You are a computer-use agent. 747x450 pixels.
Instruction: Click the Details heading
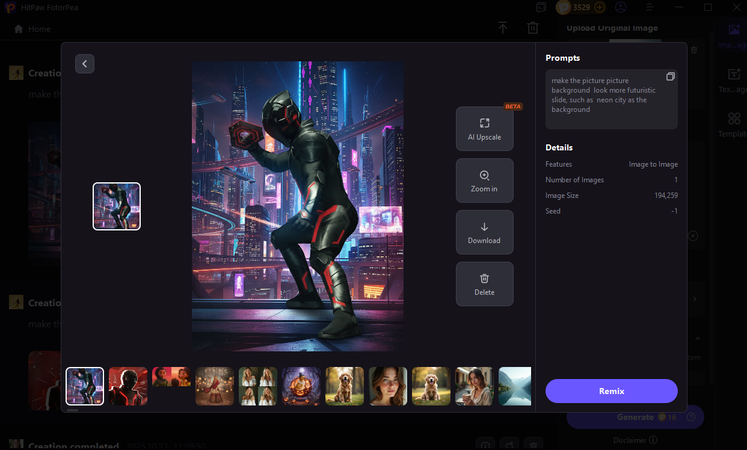click(559, 147)
